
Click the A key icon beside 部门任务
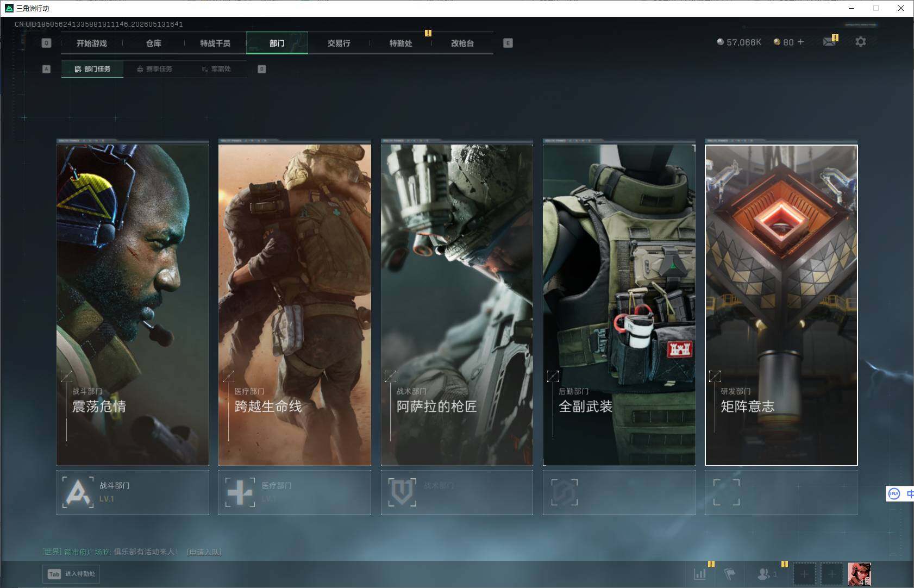[x=47, y=69]
